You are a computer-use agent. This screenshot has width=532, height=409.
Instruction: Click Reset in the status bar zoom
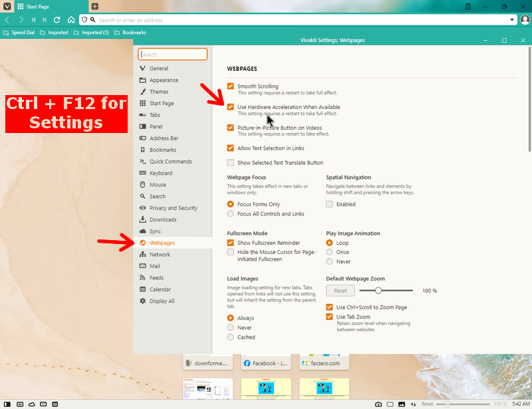click(427, 404)
